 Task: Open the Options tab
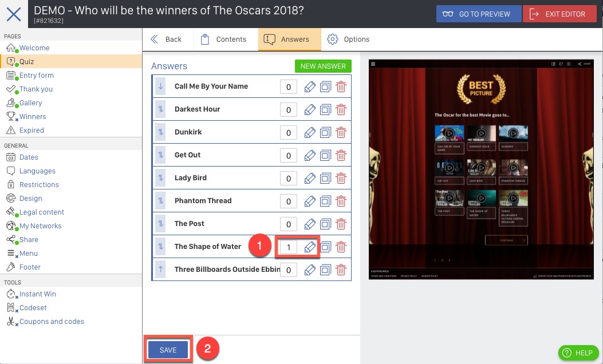348,39
